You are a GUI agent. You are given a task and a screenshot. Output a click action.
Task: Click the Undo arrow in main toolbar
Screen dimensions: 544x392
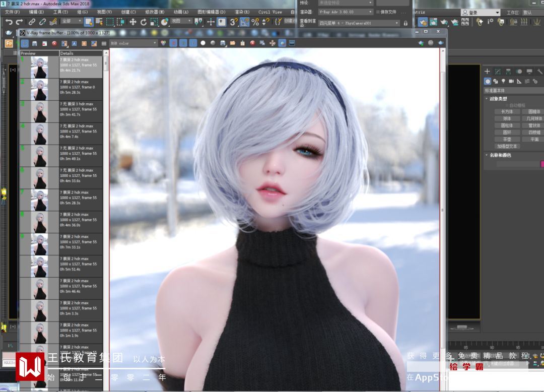pyautogui.click(x=9, y=22)
